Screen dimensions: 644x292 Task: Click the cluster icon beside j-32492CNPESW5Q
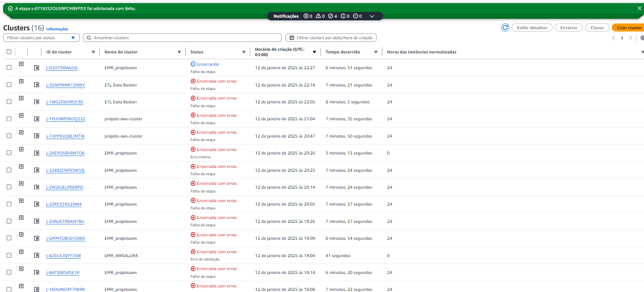point(36,170)
